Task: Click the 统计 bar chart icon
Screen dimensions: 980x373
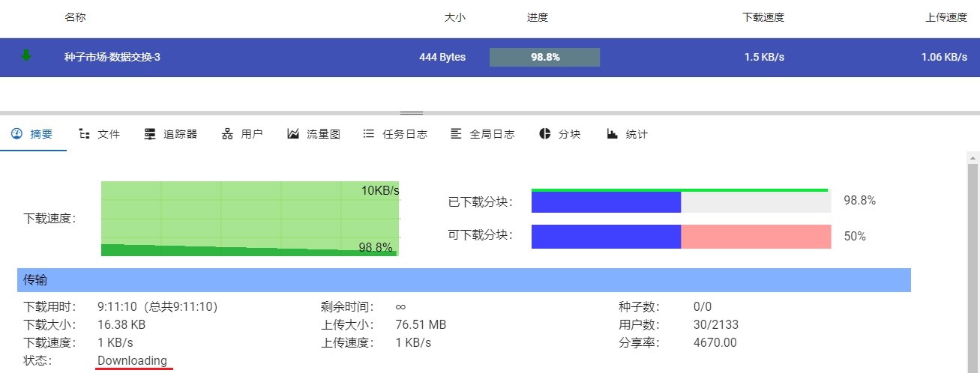Action: pos(613,134)
